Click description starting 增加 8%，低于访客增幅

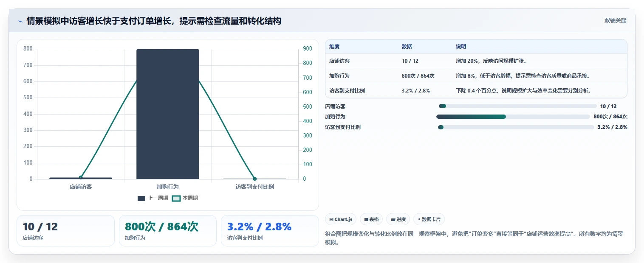tap(523, 76)
